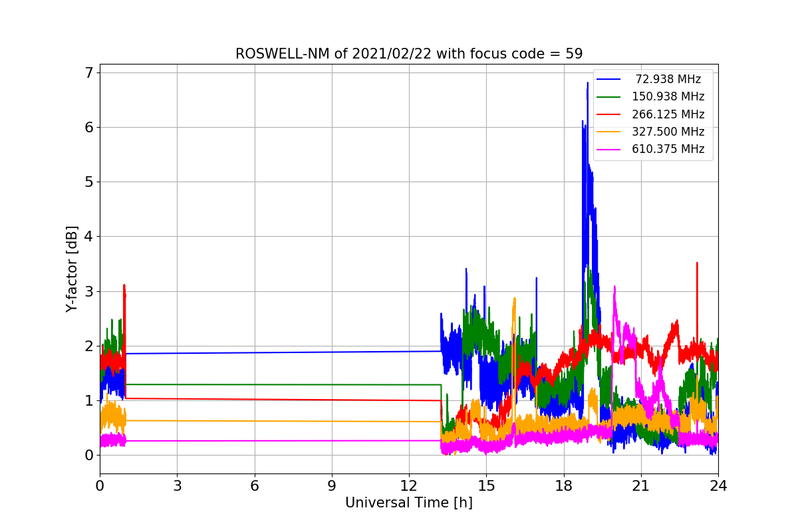Click the plot title mentioning ROSWELL-NM
Image resolution: width=798 pixels, height=532 pixels.
coord(409,54)
